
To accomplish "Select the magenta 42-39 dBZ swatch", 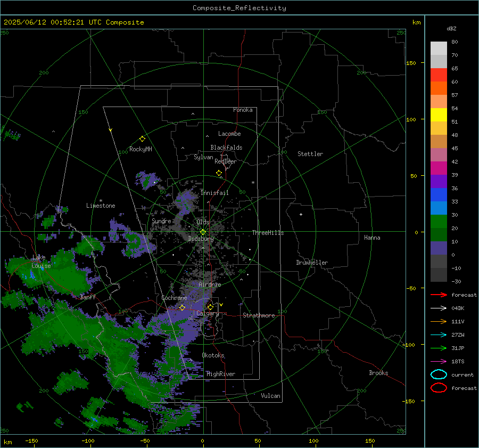I will 439,168.
